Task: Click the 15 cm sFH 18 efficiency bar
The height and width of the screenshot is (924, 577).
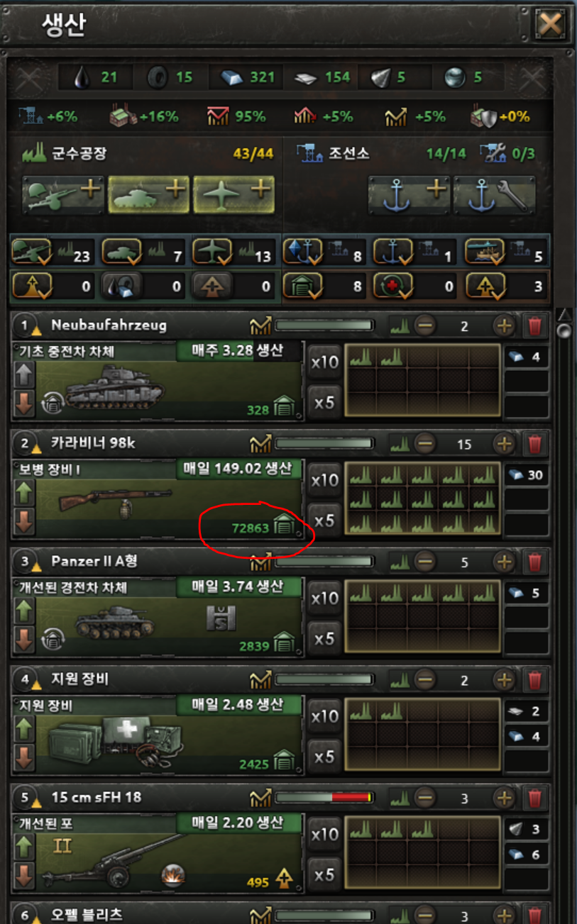Action: tap(324, 798)
